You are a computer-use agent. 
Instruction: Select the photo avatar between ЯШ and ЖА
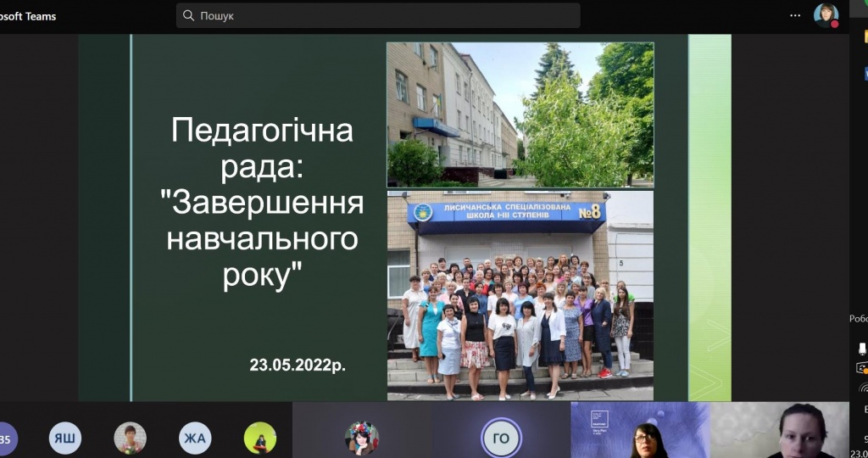[x=130, y=438]
